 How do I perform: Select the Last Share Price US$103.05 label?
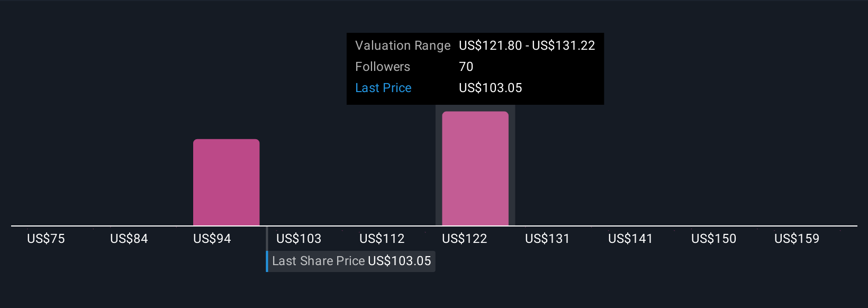coord(351,261)
